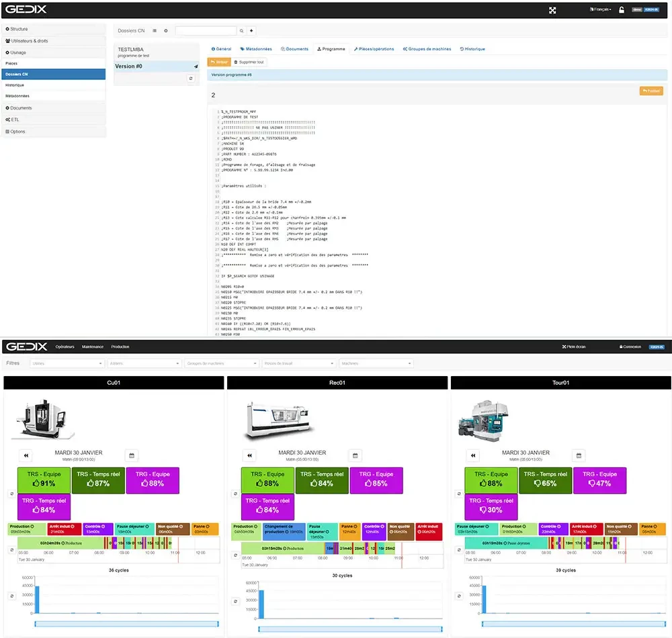Click Plein écran in lower GEDIX bar

coord(574,347)
